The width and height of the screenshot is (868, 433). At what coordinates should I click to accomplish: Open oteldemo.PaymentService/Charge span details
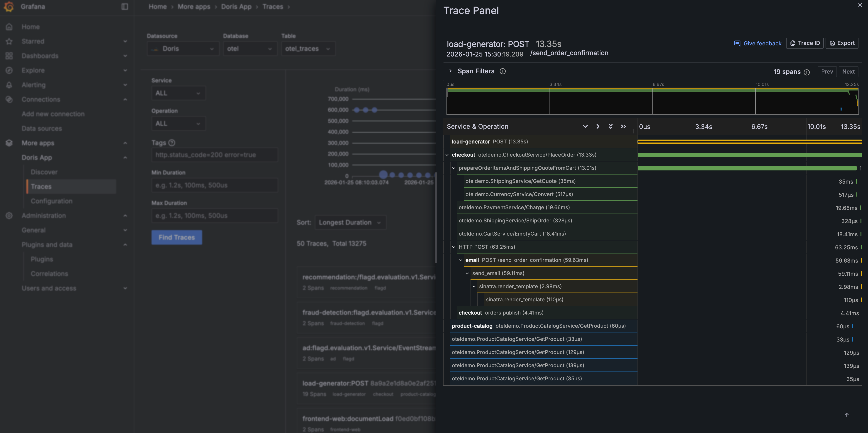(x=547, y=207)
